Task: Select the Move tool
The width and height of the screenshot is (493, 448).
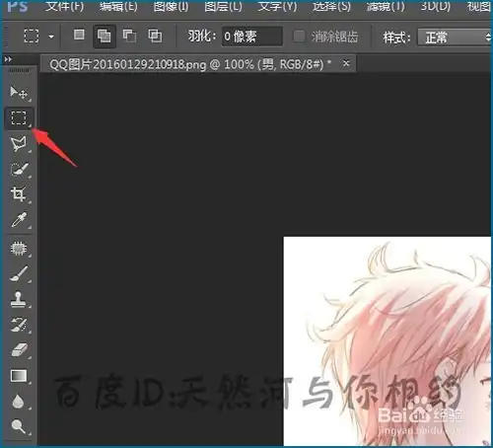Action: pyautogui.click(x=19, y=93)
